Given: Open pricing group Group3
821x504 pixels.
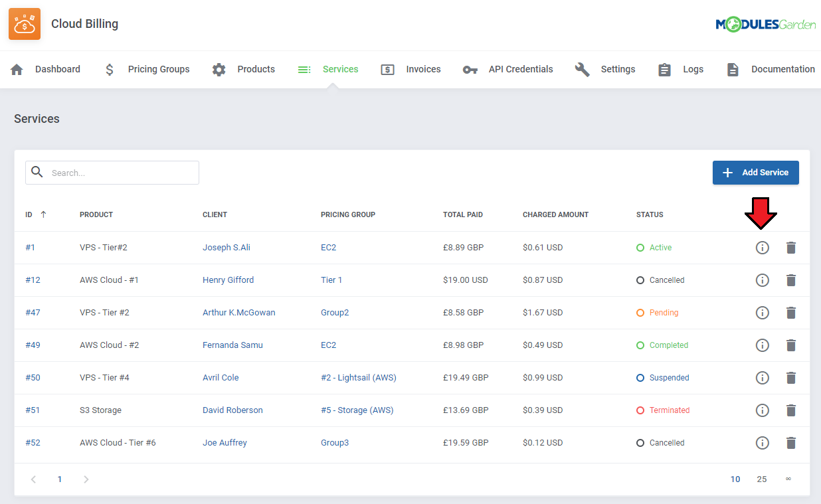Looking at the screenshot, I should click(x=335, y=443).
